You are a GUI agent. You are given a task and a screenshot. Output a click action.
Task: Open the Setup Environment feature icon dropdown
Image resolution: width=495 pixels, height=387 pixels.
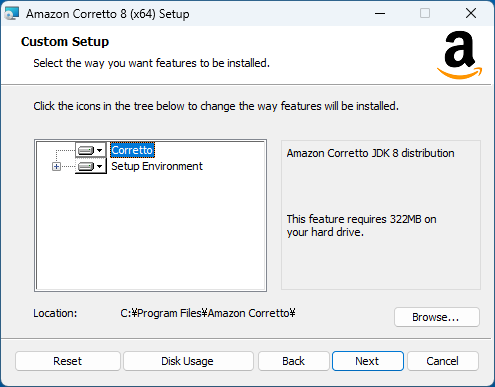91,166
